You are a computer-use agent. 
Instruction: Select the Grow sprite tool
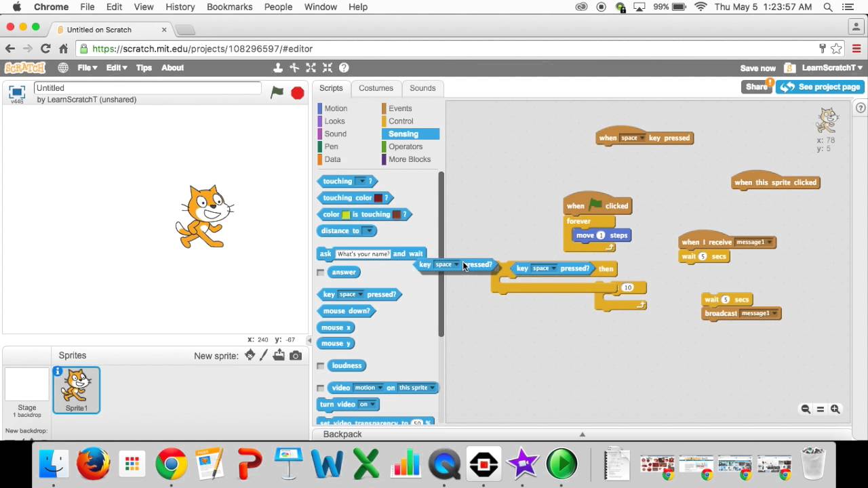point(311,68)
